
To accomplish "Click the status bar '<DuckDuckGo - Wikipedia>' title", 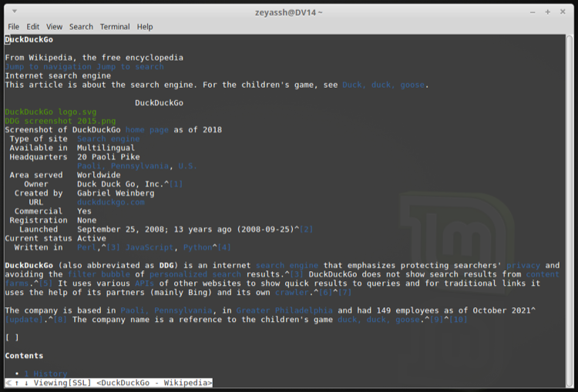I will 154,383.
